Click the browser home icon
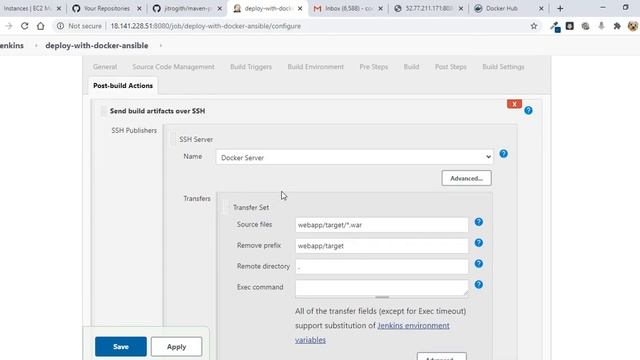640x360 pixels. click(40, 26)
